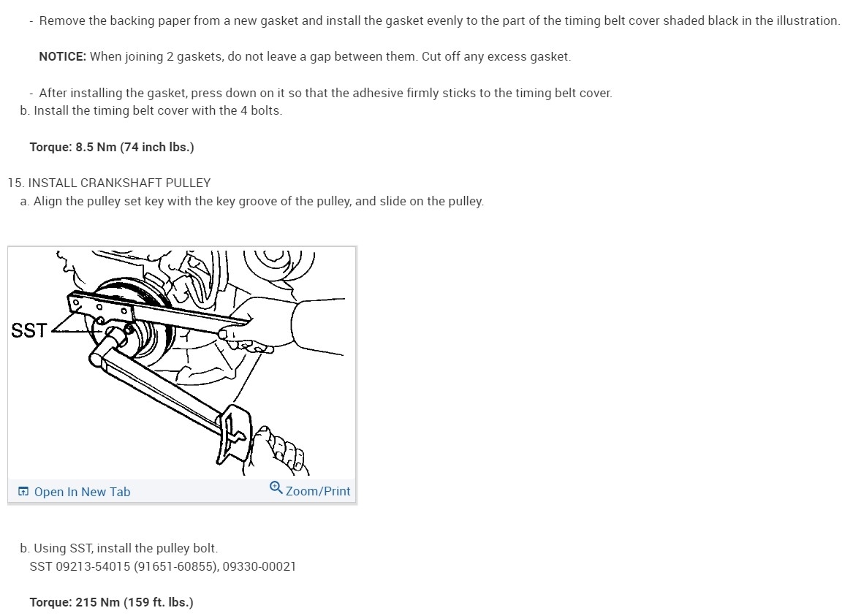The height and width of the screenshot is (616, 853).
Task: Click the SST label in the diagram
Action: (29, 330)
